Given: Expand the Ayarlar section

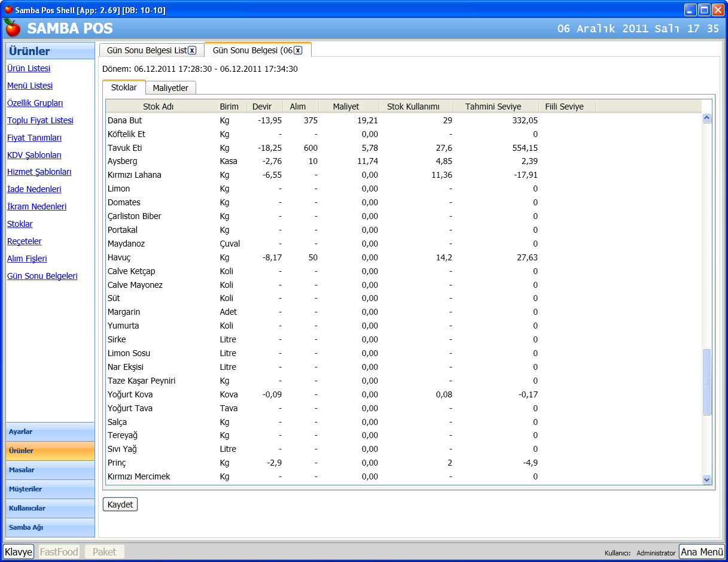Looking at the screenshot, I should point(50,432).
